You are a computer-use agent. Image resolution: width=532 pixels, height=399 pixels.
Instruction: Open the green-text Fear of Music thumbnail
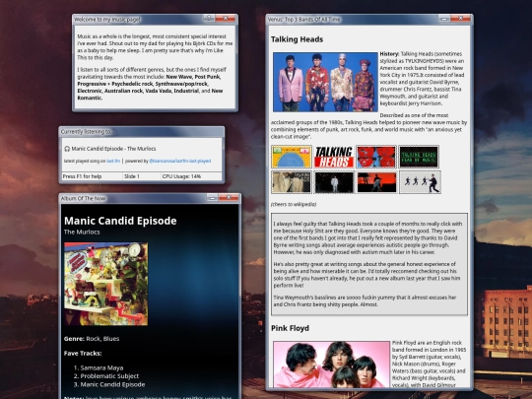[x=419, y=157]
